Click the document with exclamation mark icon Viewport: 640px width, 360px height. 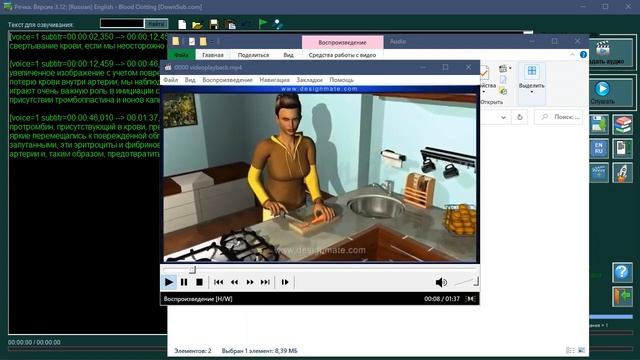(622, 148)
